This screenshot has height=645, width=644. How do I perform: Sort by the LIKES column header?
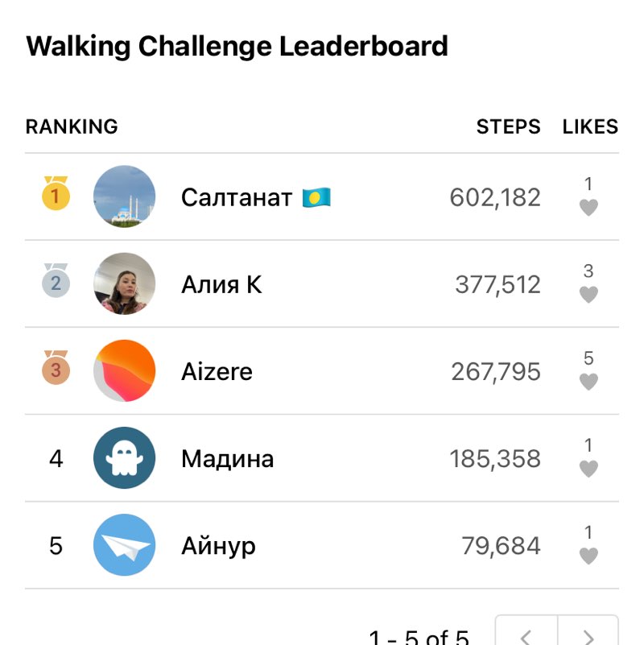(x=590, y=126)
